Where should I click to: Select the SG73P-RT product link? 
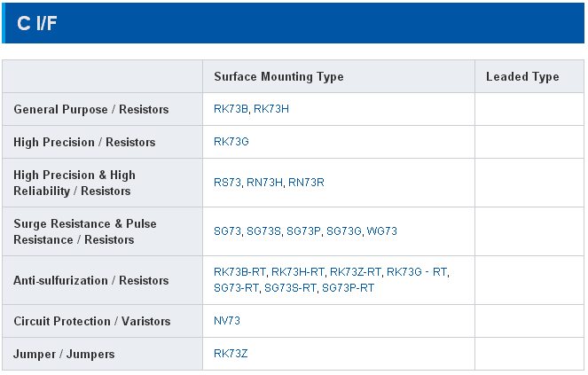(x=348, y=288)
